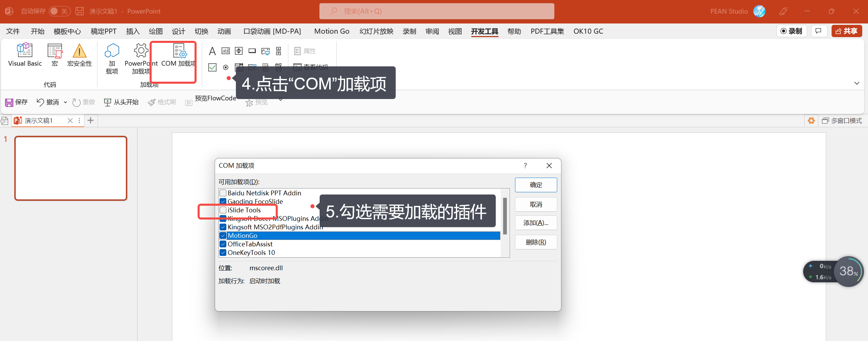This screenshot has width=868, height=341.
Task: Open the document tab options (three dots)
Action: [79, 120]
